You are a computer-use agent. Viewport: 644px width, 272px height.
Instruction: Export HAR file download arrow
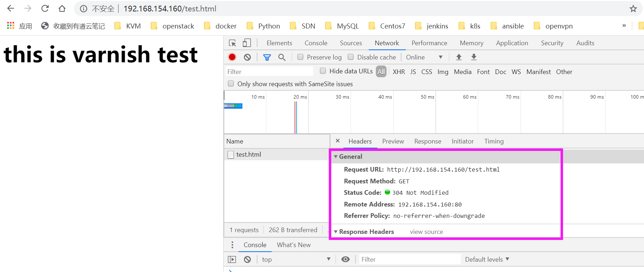tap(474, 57)
